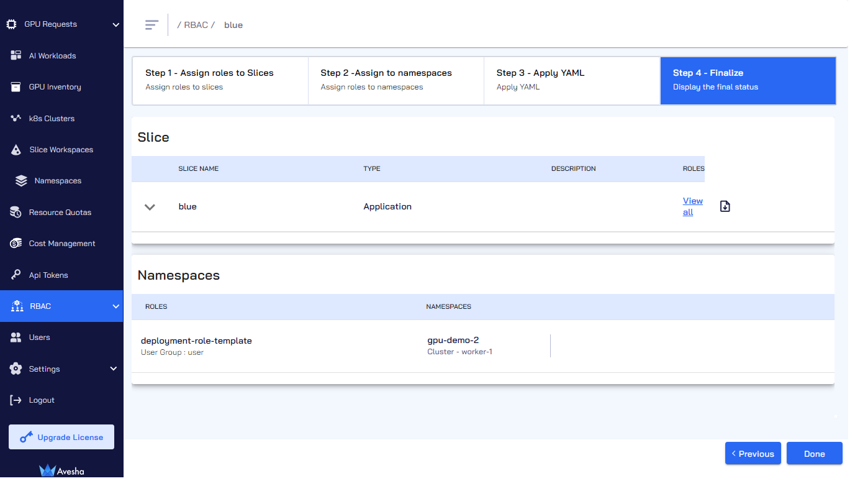Download YAML file icon for blue slice
The width and height of the screenshot is (868, 486).
point(725,206)
